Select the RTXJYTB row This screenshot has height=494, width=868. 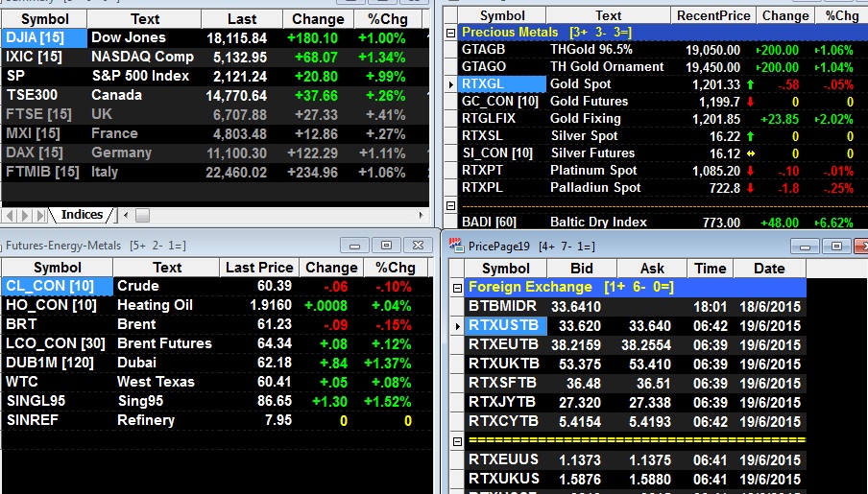[x=636, y=402]
